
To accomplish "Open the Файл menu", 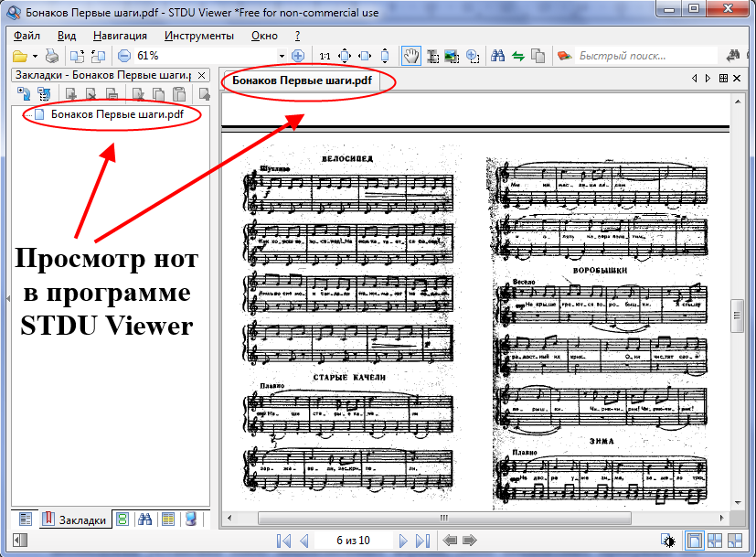I will pyautogui.click(x=27, y=36).
